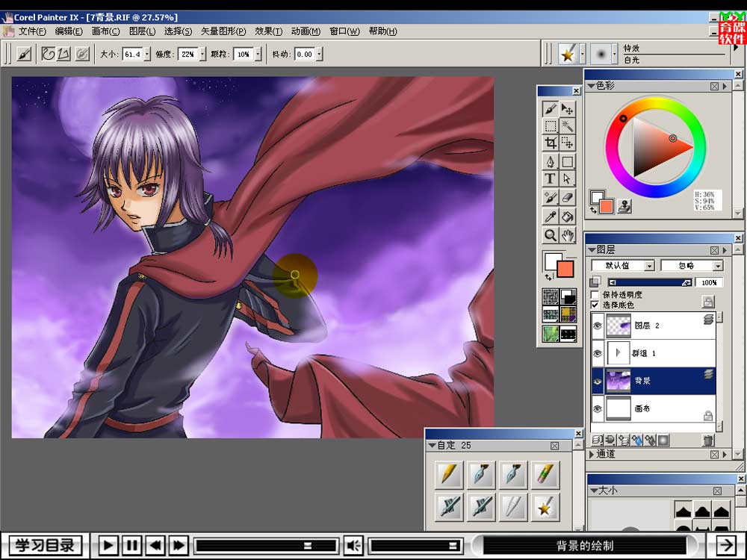Viewport: 747px width, 560px height.
Task: Select the Eraser tool
Action: tap(567, 197)
